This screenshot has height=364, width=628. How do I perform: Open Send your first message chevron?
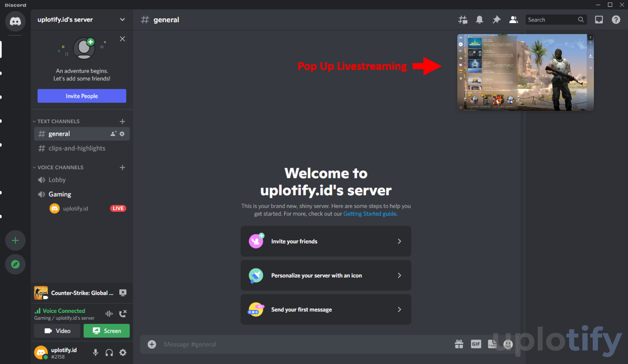(399, 310)
